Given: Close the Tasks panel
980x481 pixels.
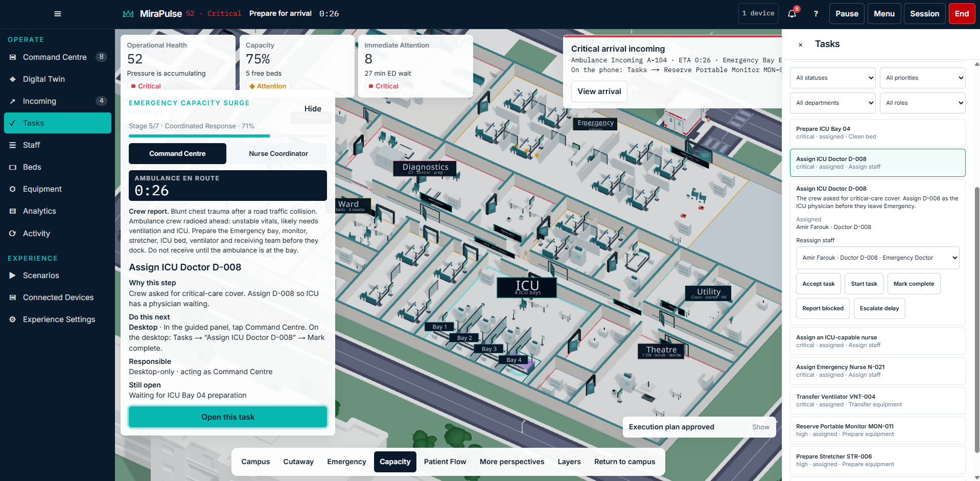Looking at the screenshot, I should pos(801,44).
